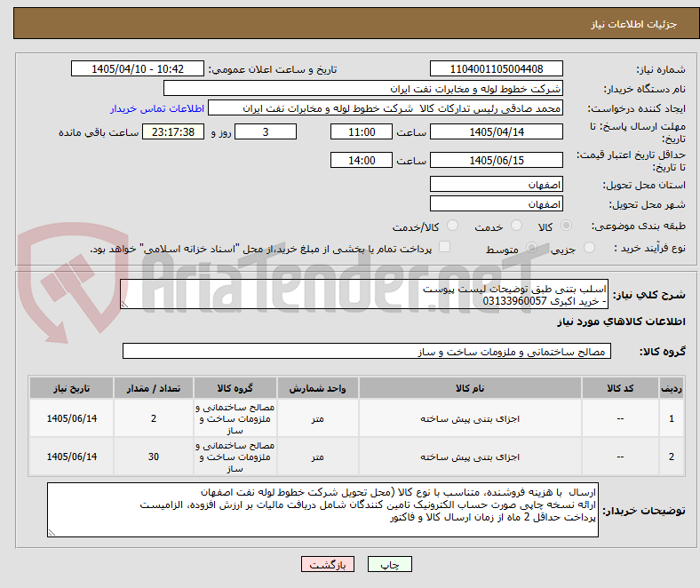Click the goods group field مصالح ساختمانی
Viewport: 700px width, 588px height.
pos(367,351)
